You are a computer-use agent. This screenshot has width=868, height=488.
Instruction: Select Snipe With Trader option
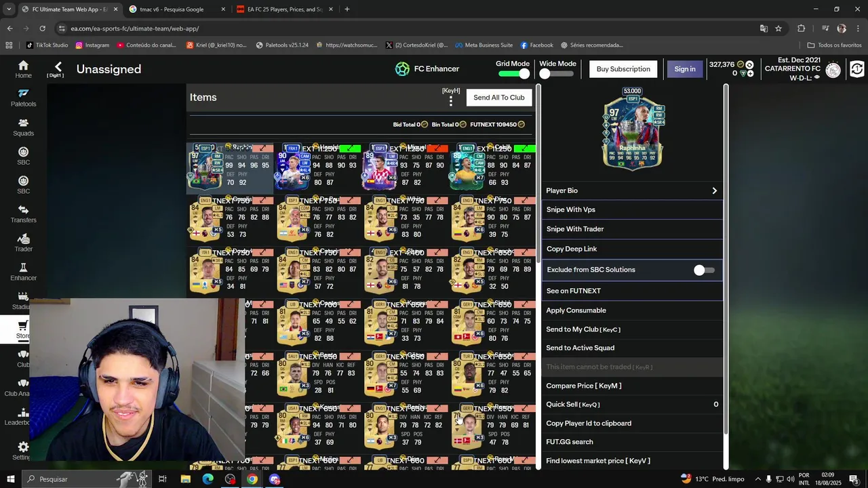pos(632,229)
